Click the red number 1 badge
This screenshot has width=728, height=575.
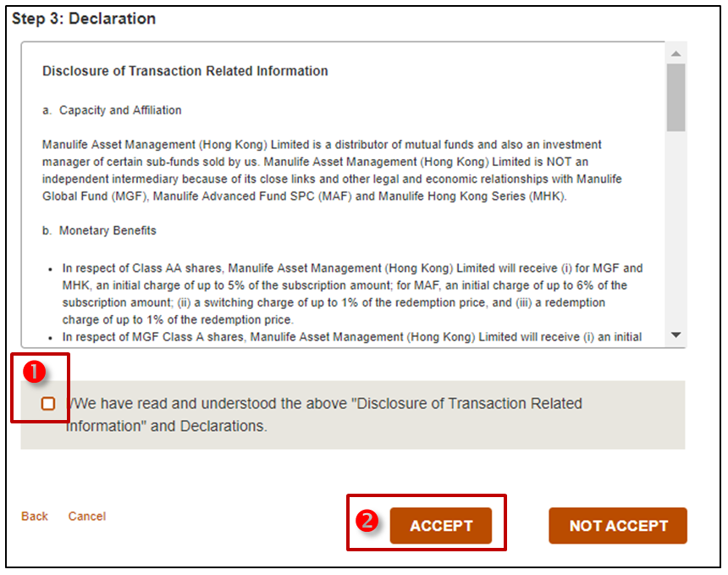pyautogui.click(x=31, y=370)
